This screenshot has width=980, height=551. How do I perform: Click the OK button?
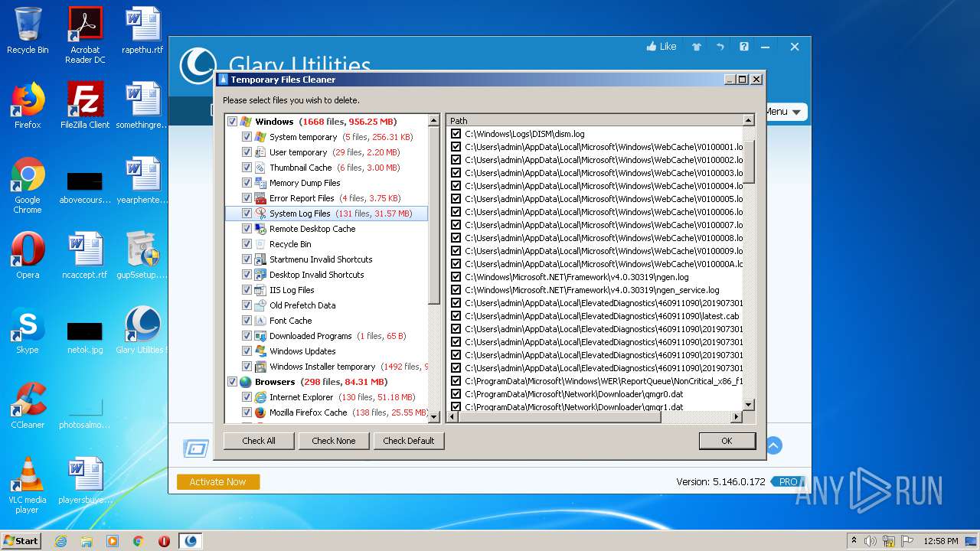point(727,441)
